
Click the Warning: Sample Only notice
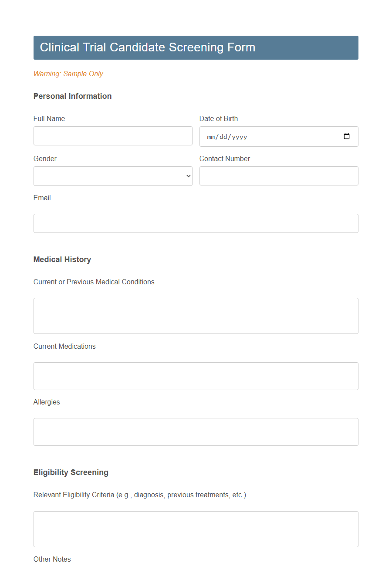(68, 74)
